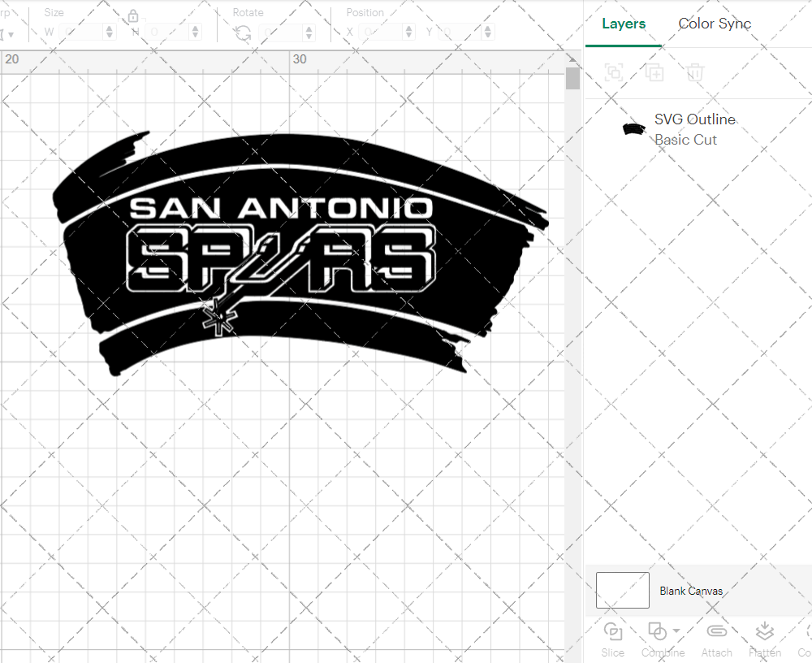Click the Slice tool icon
The image size is (812, 663).
613,632
